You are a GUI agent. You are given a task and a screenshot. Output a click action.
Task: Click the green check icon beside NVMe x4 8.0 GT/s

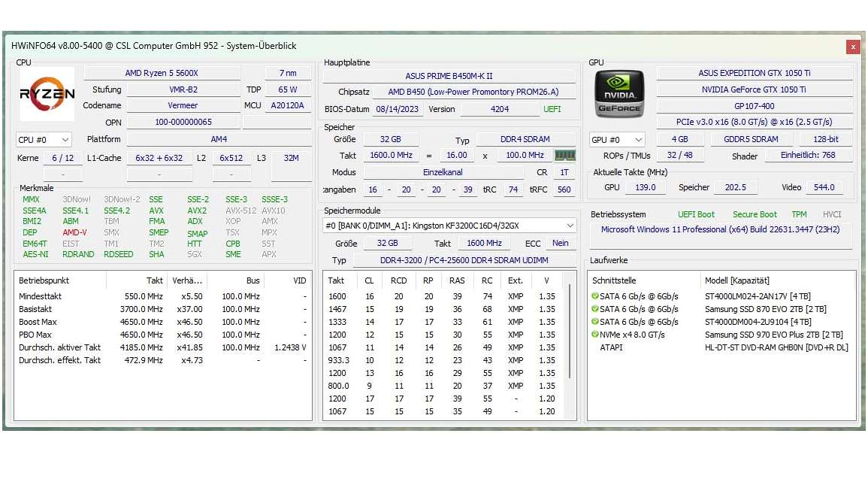pyautogui.click(x=594, y=335)
